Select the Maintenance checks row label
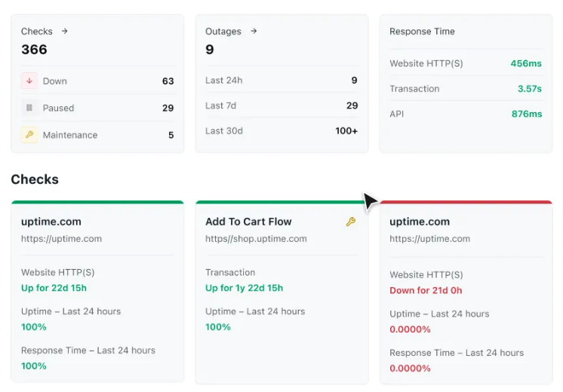The image size is (563, 392). (70, 135)
